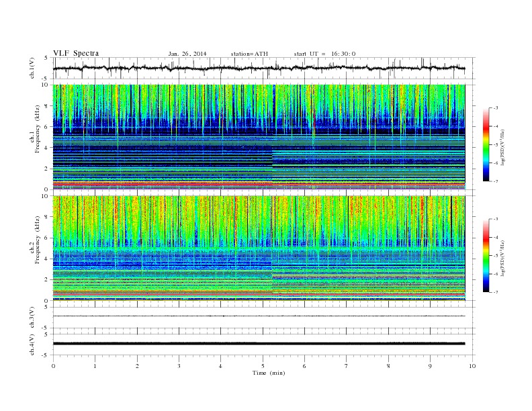
Task: Click the '2' kHz tick on ch.2 frequency axis
Action: [x=46, y=280]
